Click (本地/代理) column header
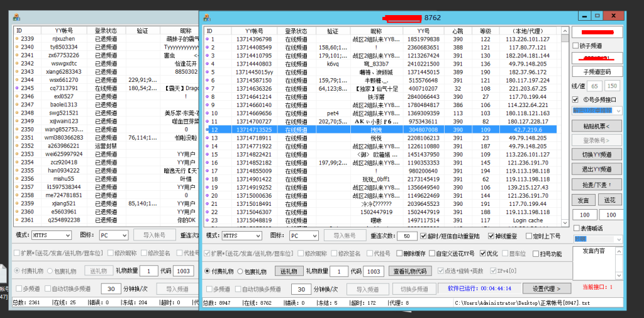This screenshot has height=318, width=644. point(528,31)
